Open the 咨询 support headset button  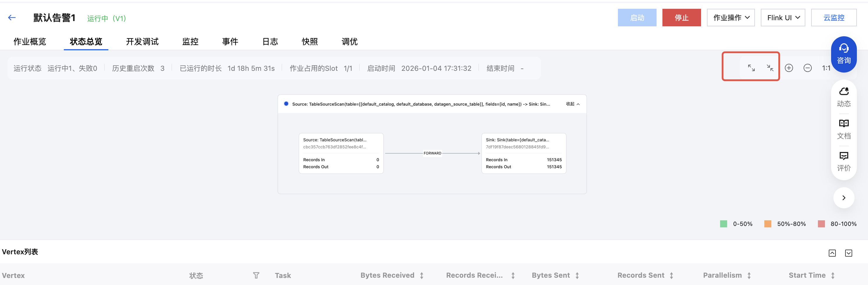pos(843,54)
